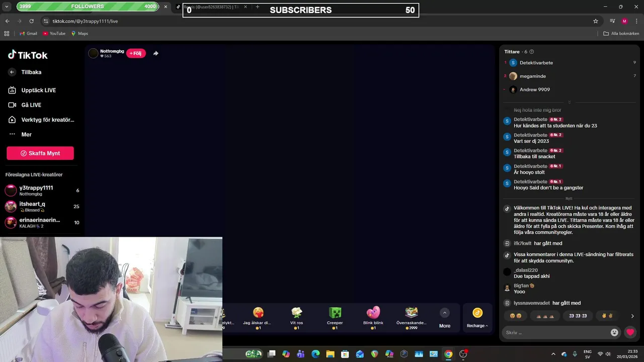This screenshot has width=644, height=362.
Task: Open OBS Studio from taskbar
Action: [463, 354]
